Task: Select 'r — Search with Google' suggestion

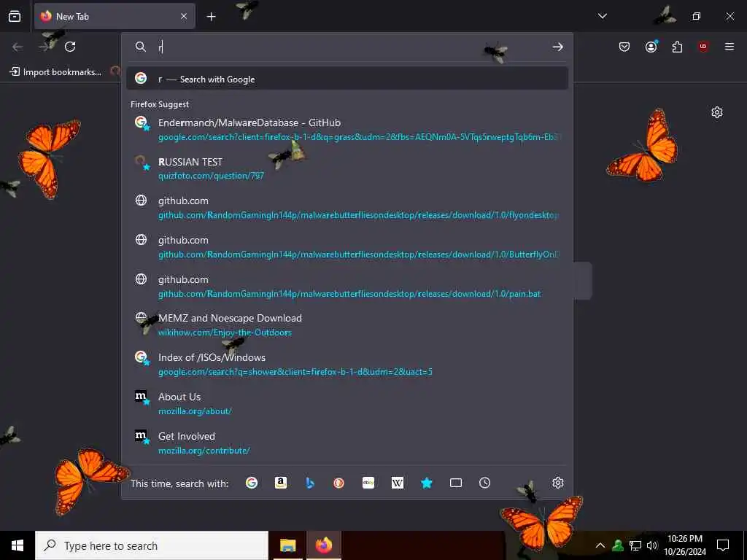Action: tap(347, 79)
